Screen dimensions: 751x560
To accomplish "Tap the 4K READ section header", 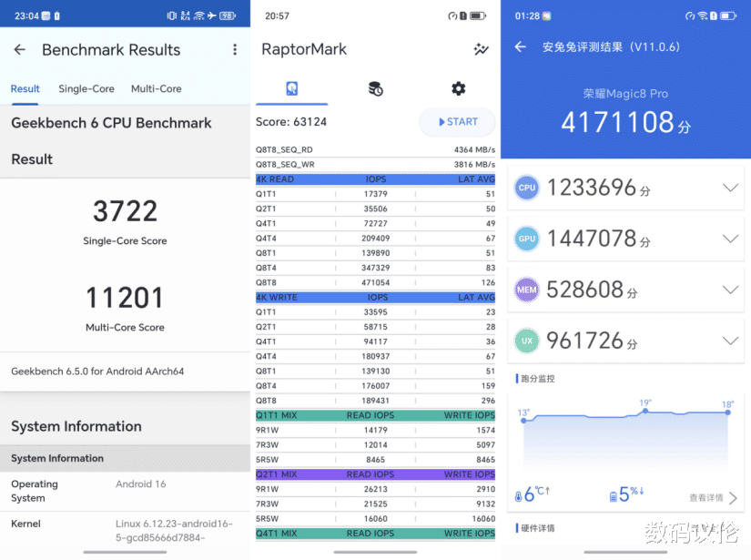I will pos(375,179).
